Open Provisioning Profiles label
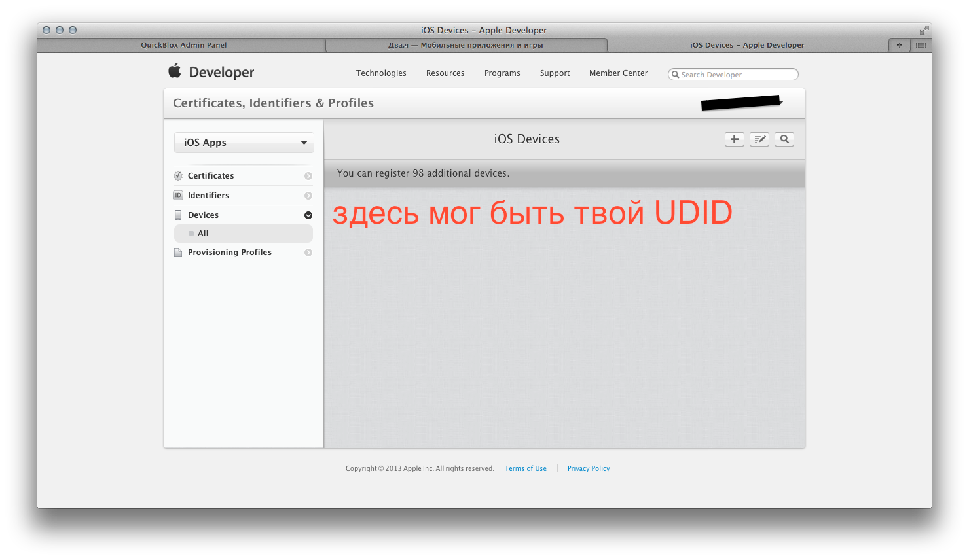This screenshot has height=560, width=969. pos(230,253)
